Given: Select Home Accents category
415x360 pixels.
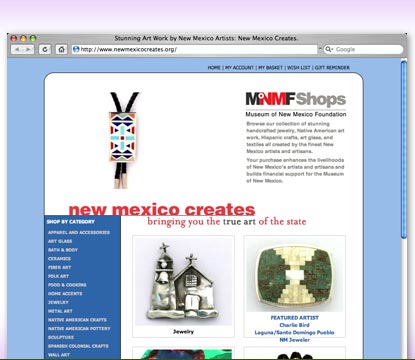Looking at the screenshot, I should click(65, 294).
